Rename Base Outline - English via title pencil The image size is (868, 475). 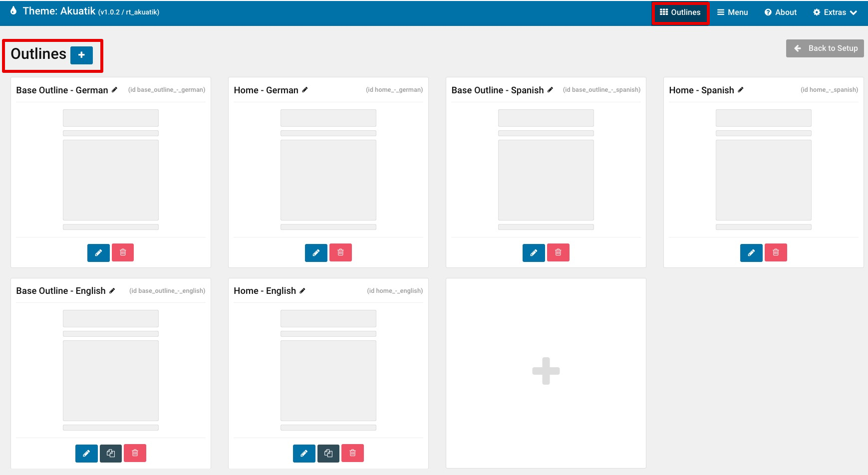coord(112,290)
